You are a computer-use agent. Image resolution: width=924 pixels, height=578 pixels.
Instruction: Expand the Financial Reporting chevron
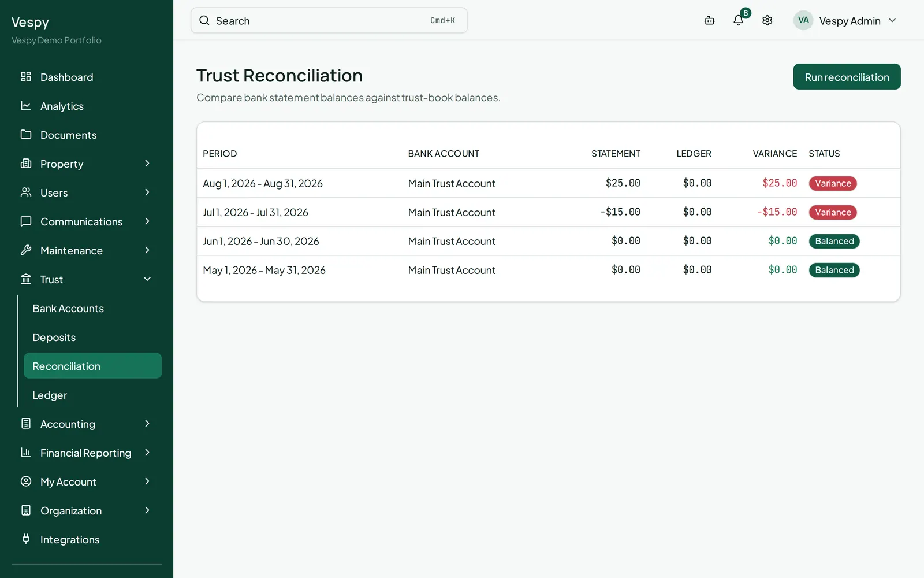pyautogui.click(x=147, y=453)
